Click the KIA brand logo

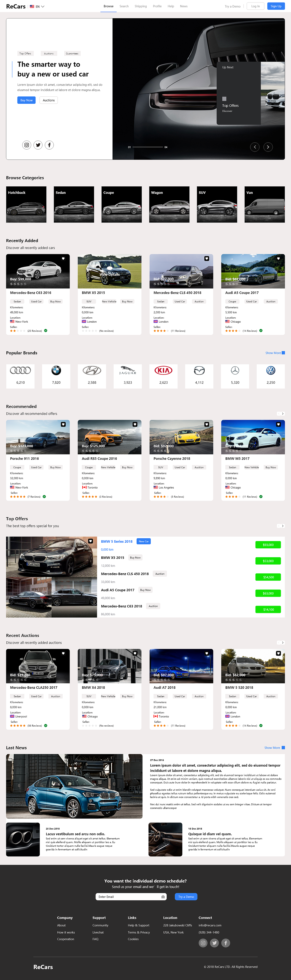163,370
